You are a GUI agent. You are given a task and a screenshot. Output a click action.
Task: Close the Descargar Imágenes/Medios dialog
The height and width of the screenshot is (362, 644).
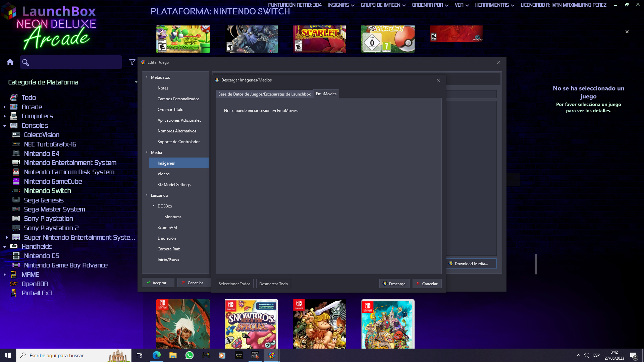click(x=438, y=80)
